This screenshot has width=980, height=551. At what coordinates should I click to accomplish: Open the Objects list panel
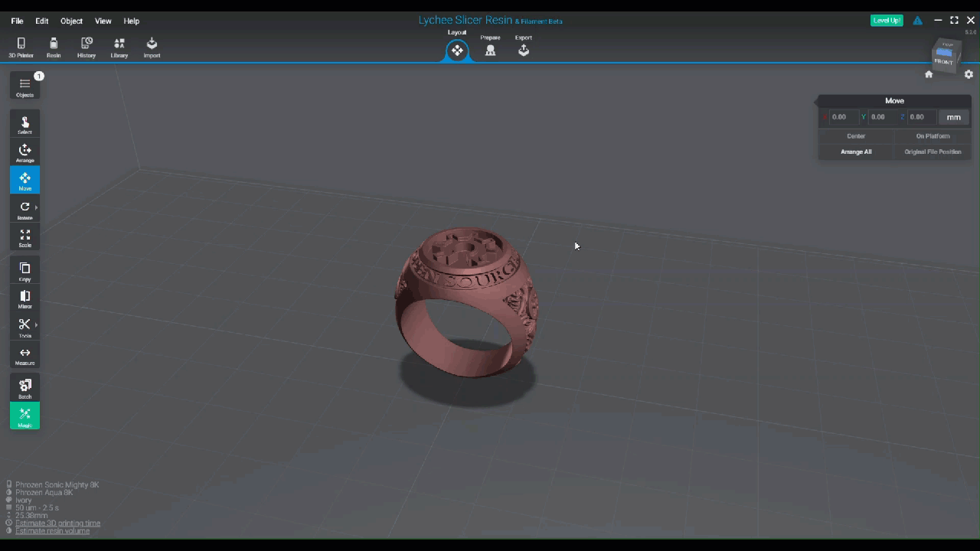pos(24,86)
